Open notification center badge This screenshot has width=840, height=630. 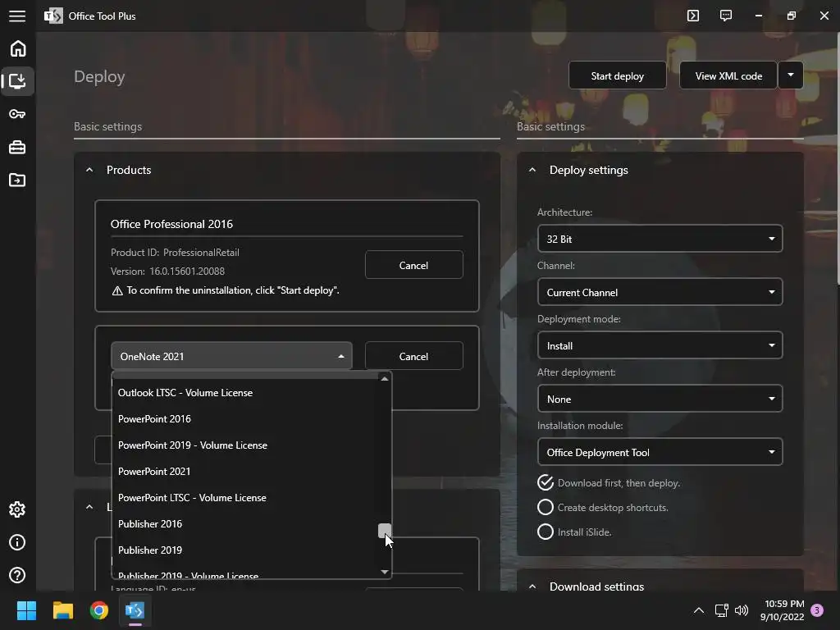817,610
